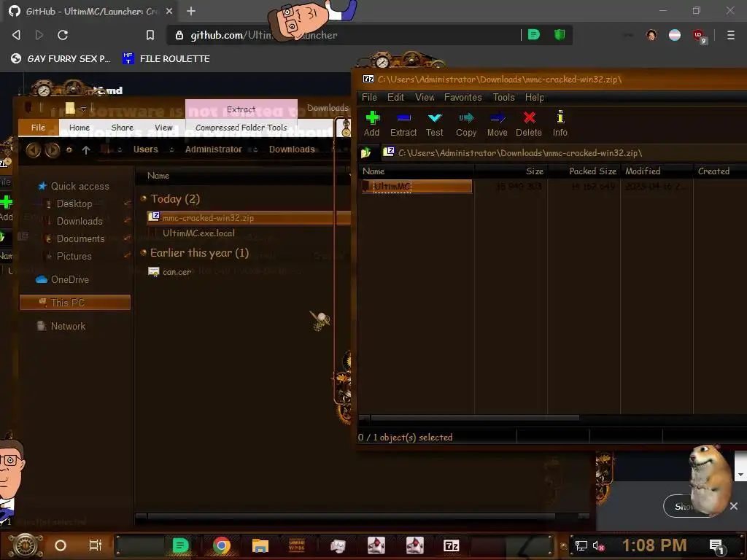
Task: Open the View tab in File Explorer
Action: [163, 128]
